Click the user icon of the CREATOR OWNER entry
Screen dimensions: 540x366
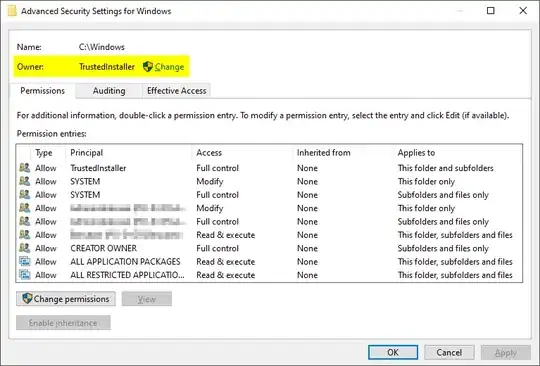pyautogui.click(x=24, y=248)
